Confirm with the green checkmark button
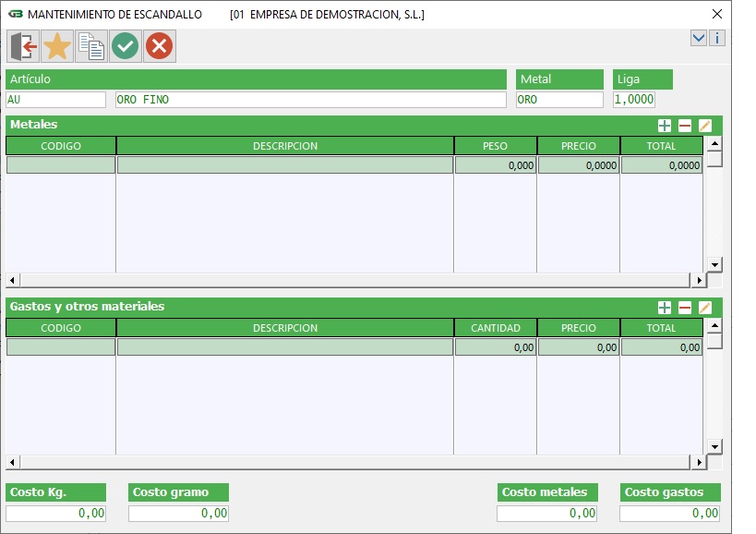 (126, 46)
